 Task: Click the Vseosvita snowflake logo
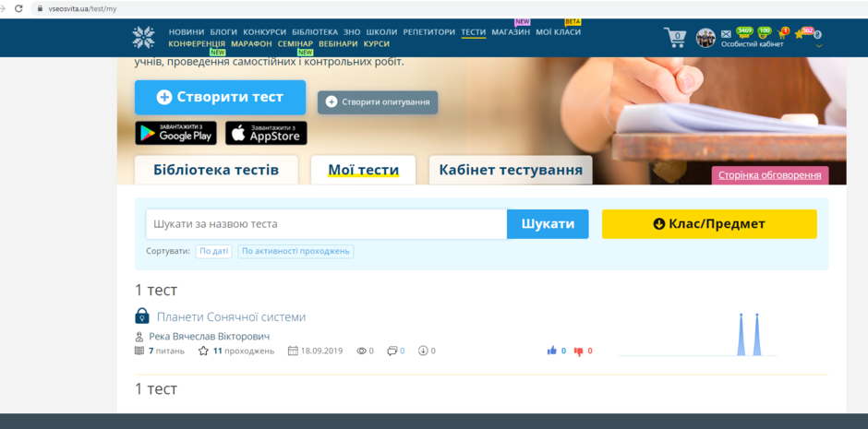pos(144,38)
